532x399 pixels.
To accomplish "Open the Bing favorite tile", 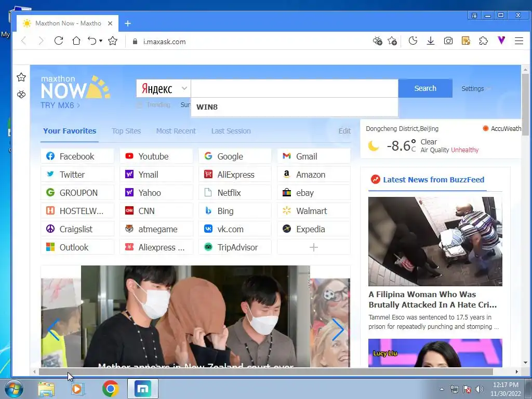I will tap(235, 211).
